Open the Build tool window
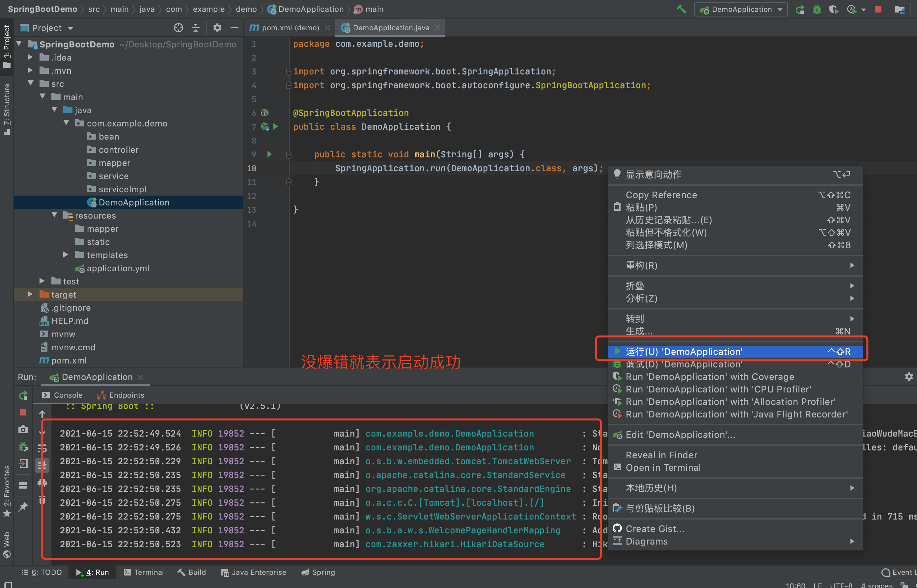917x588 pixels. (192, 572)
